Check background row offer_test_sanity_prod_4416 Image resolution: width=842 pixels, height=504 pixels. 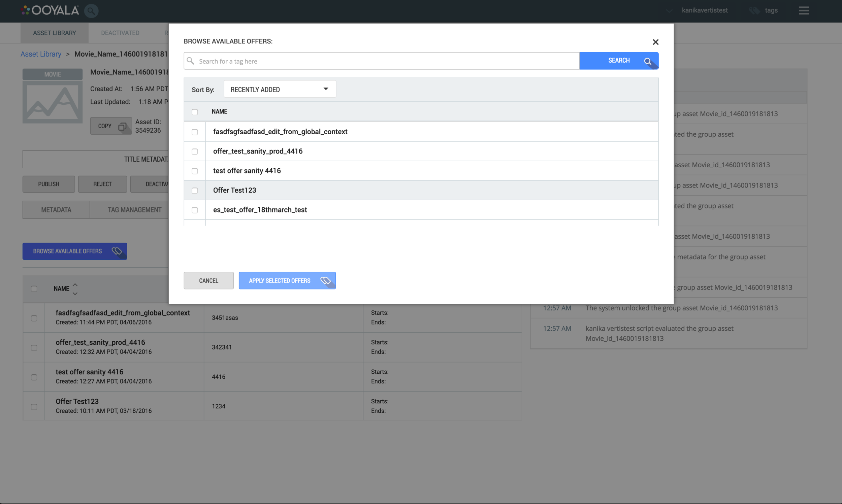point(34,348)
